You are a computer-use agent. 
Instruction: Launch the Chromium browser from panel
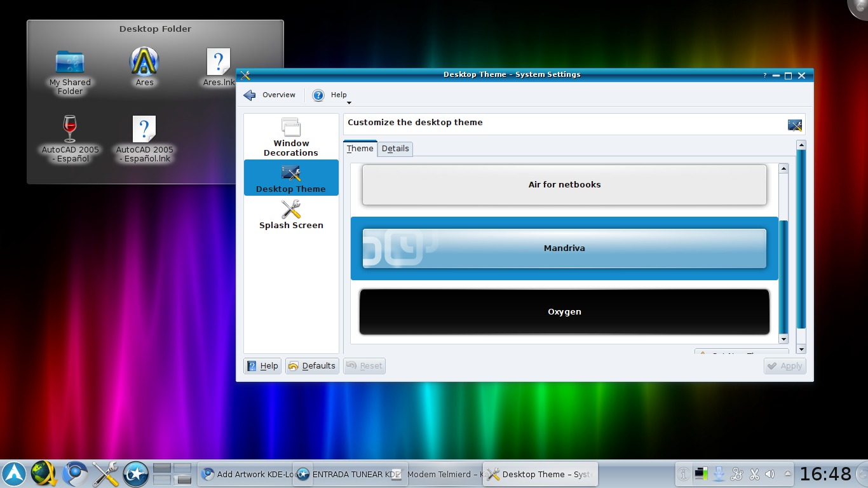[x=75, y=474]
